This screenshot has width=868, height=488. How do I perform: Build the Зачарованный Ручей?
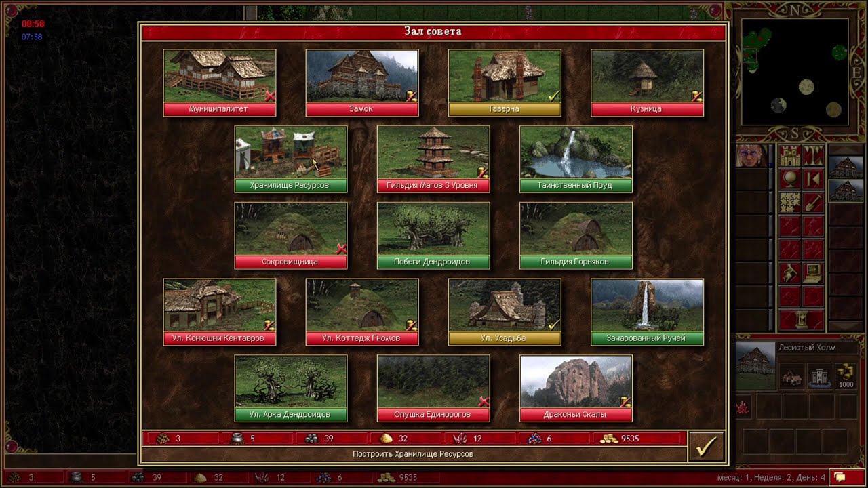coord(647,312)
